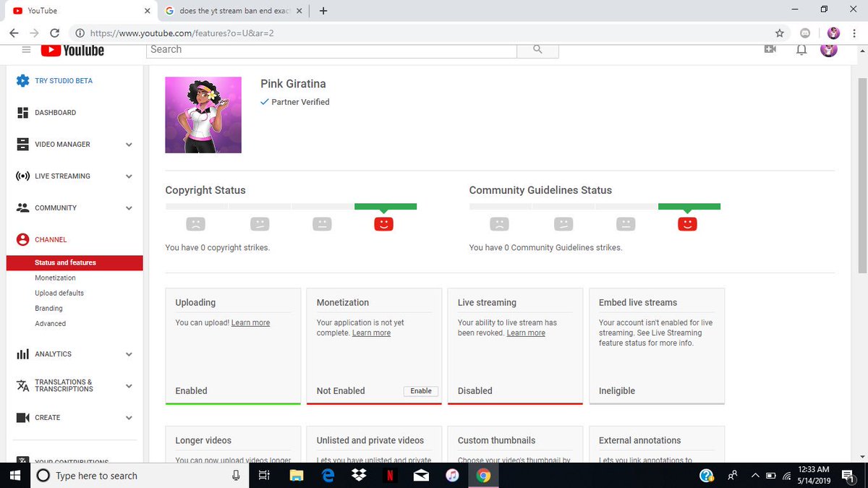Open the Branding menu item

[48, 308]
